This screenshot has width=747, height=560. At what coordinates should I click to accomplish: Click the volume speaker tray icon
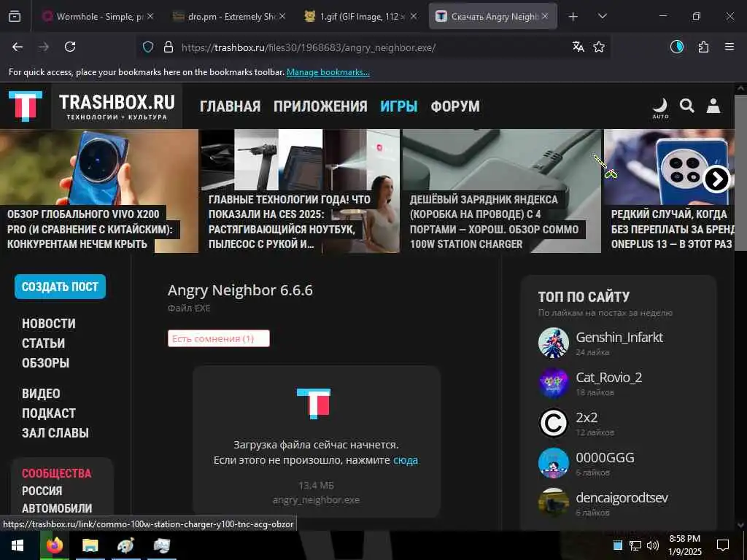pos(653,545)
